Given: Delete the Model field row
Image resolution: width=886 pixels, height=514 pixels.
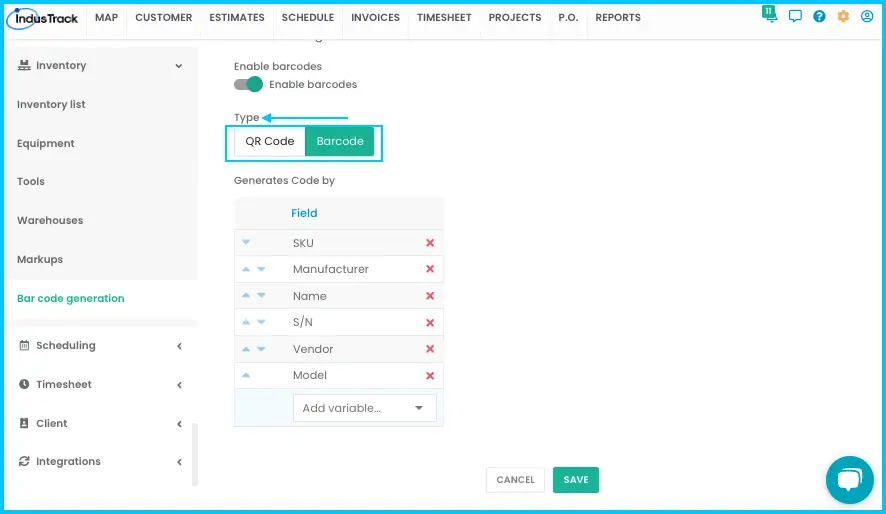Looking at the screenshot, I should pos(430,376).
